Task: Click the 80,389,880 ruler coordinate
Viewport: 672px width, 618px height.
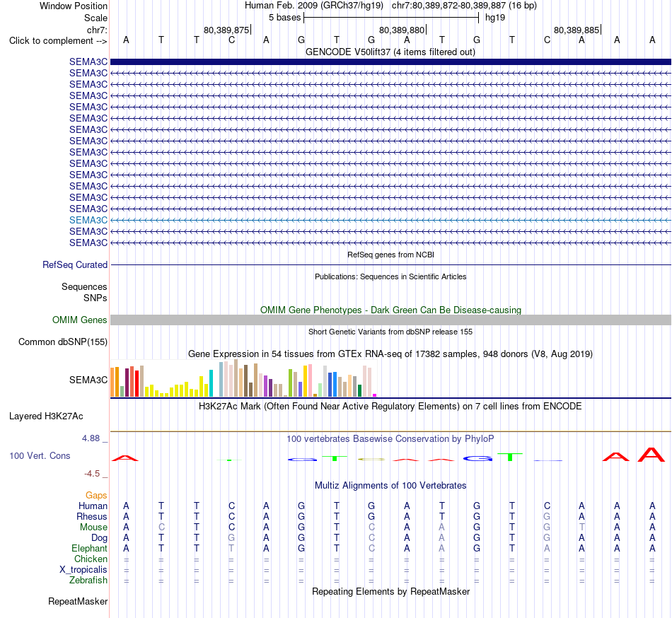Action: (402, 30)
